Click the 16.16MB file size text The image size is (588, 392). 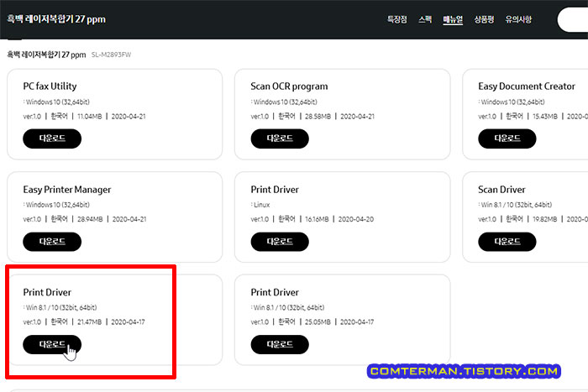tap(317, 219)
